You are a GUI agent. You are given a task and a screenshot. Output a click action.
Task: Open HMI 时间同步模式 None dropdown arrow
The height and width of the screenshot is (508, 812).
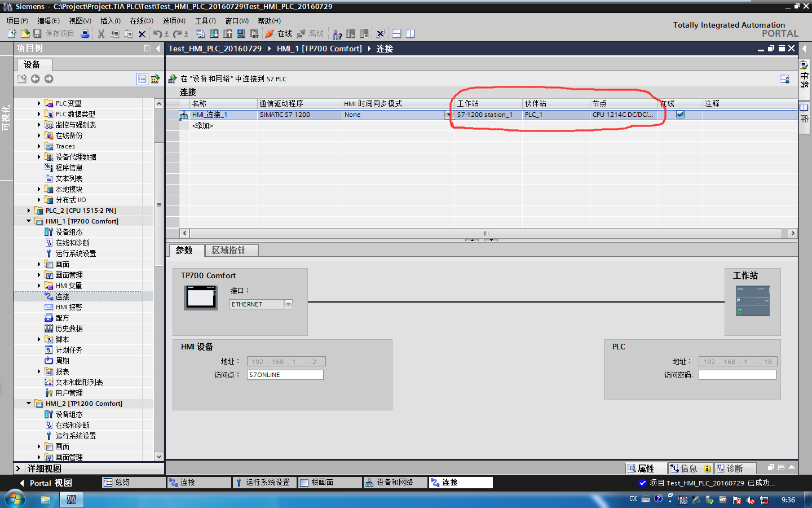[448, 115]
